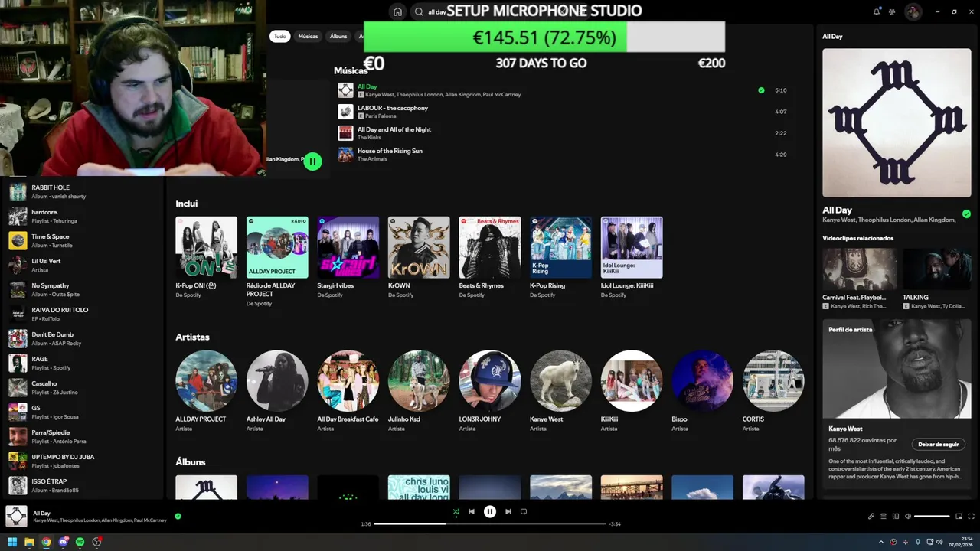Open the mini player
This screenshot has height=551, width=980.
pos(959,516)
